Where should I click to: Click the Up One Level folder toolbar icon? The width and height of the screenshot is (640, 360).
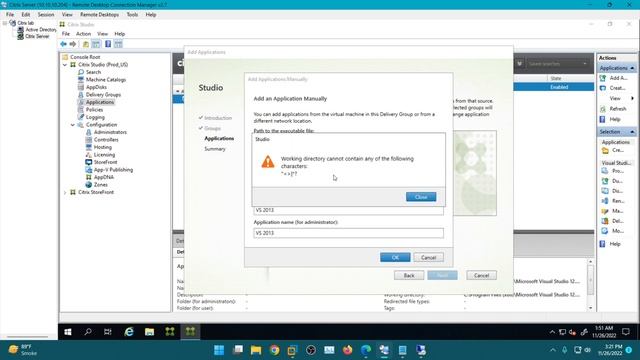pos(86,44)
